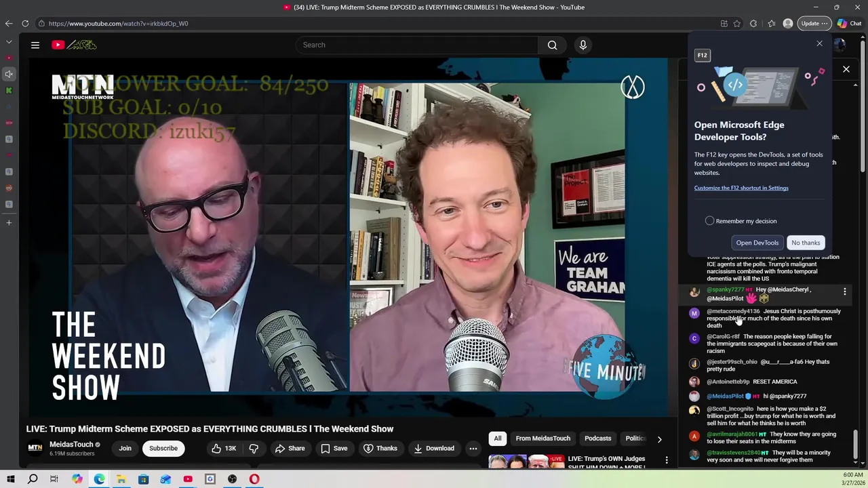Viewport: 868px width, 488px height.
Task: Focus the YouTube Search input field
Action: pyautogui.click(x=417, y=45)
